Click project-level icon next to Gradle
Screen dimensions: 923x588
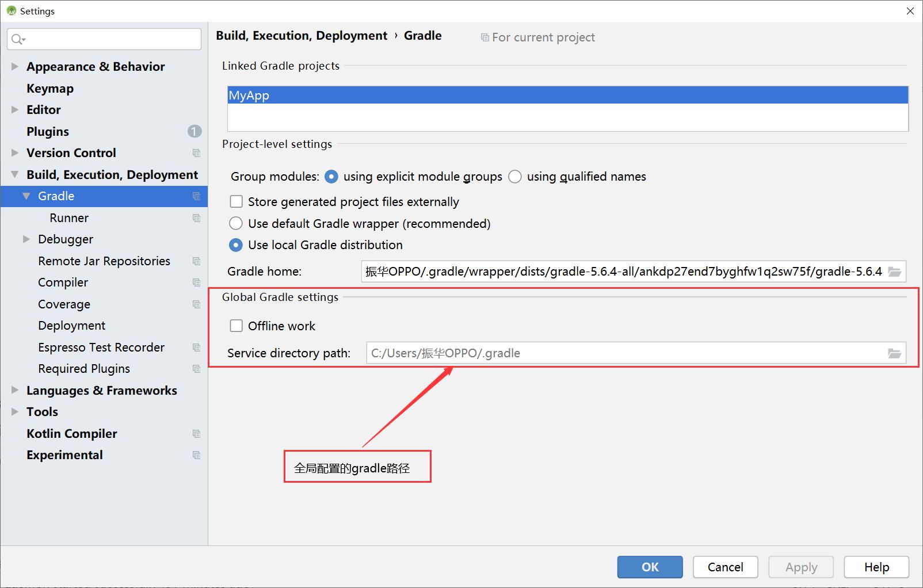[196, 196]
